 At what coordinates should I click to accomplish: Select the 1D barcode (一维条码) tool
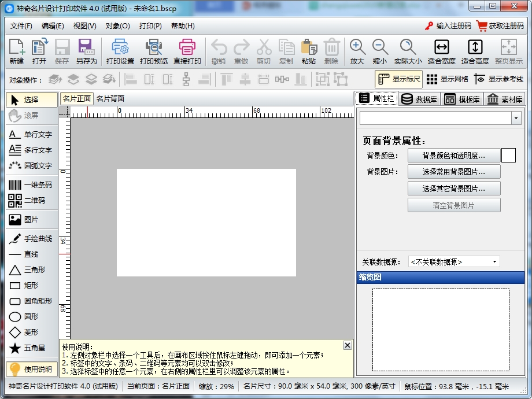point(31,185)
